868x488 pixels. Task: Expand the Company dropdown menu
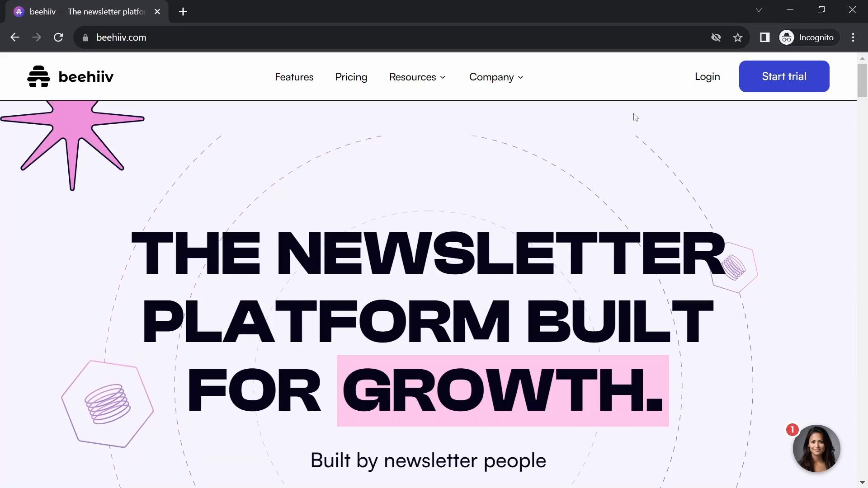pos(496,76)
